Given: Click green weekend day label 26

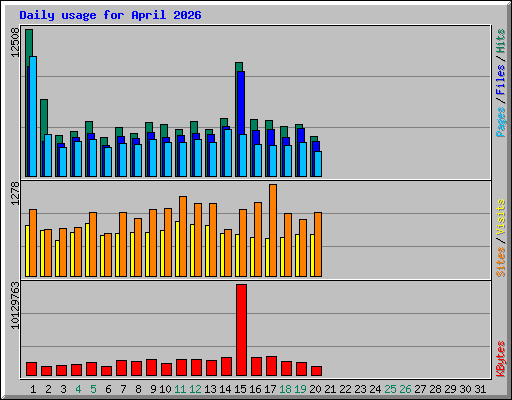Looking at the screenshot, I should pyautogui.click(x=405, y=389).
